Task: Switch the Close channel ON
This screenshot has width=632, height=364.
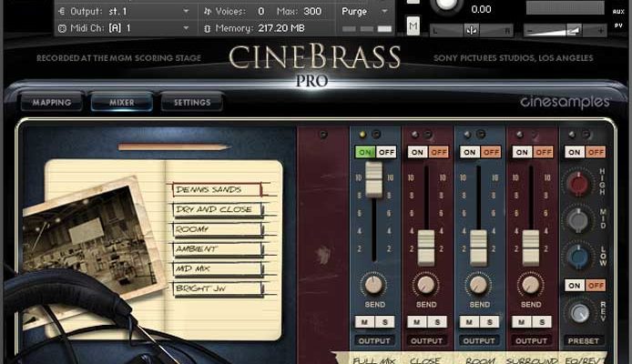Action: (418, 152)
